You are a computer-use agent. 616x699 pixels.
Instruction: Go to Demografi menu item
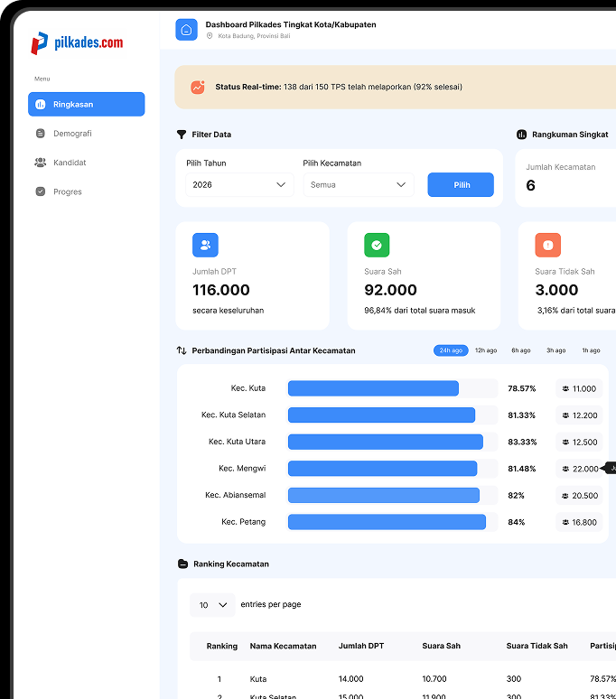click(72, 134)
